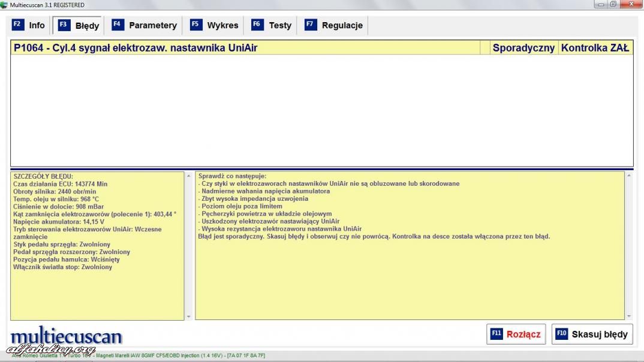Go to the Regulacje tab
The width and height of the screenshot is (644, 362).
(333, 25)
